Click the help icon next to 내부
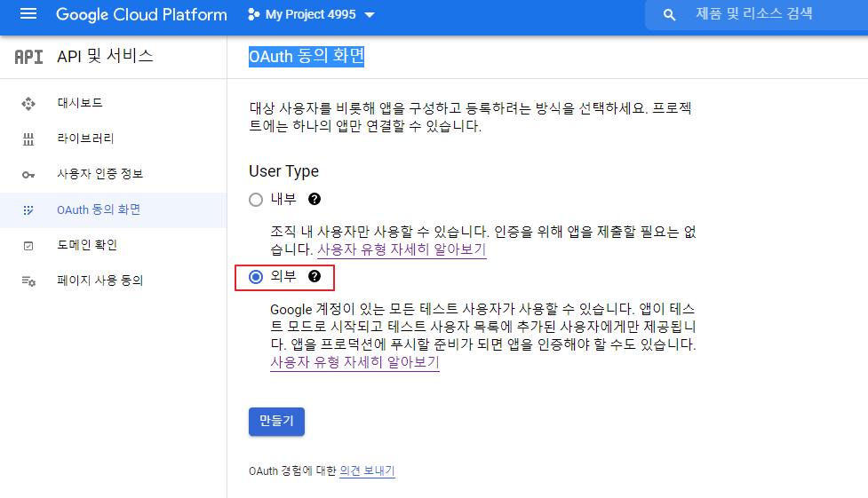 click(x=315, y=199)
